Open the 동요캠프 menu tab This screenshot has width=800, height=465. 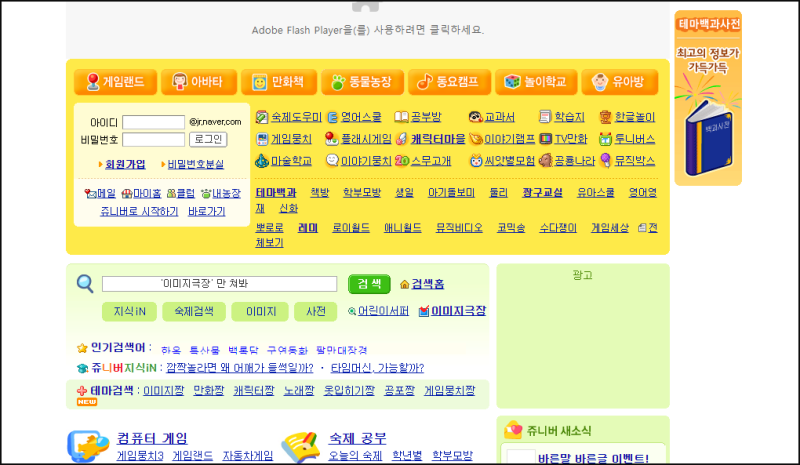449,82
